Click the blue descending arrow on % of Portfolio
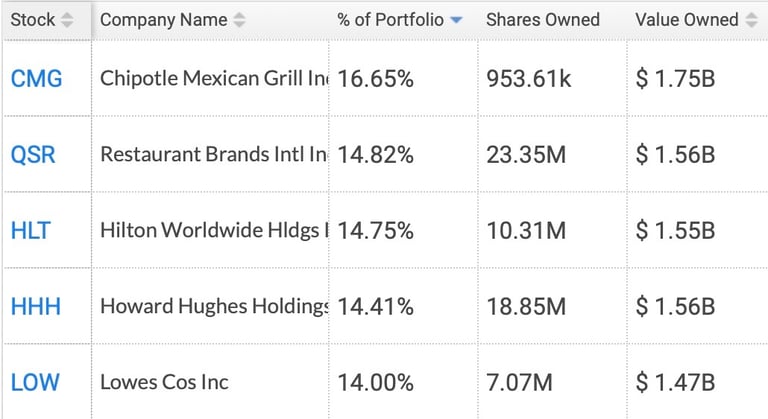This screenshot has height=419, width=768. click(457, 20)
